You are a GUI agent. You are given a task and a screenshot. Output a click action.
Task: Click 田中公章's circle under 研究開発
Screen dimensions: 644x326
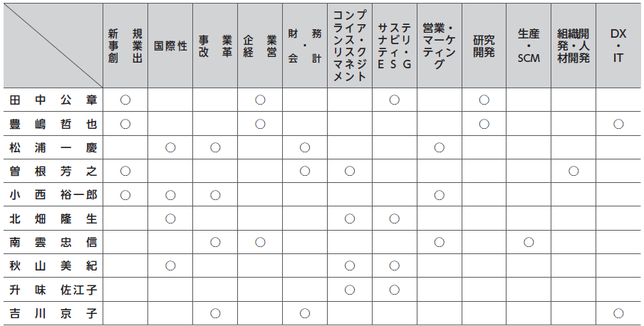(x=484, y=100)
